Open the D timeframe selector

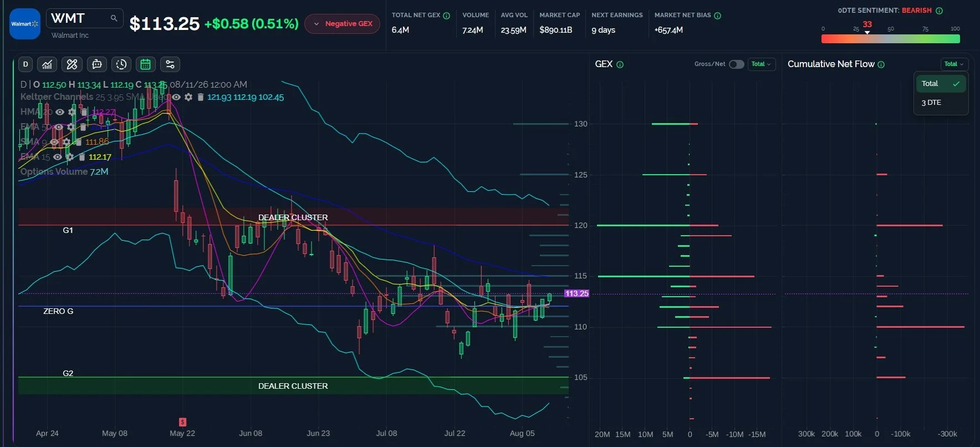(x=25, y=64)
